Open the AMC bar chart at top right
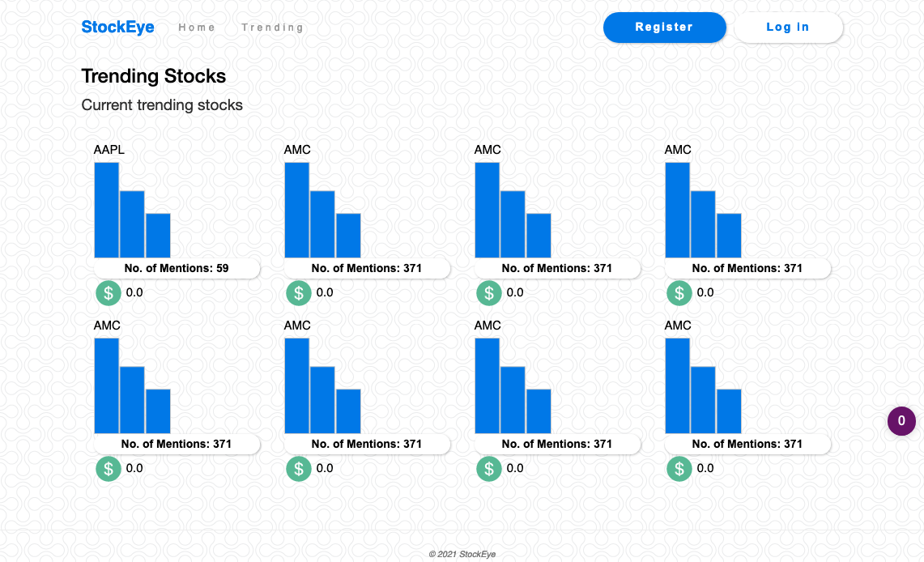 [x=703, y=211]
